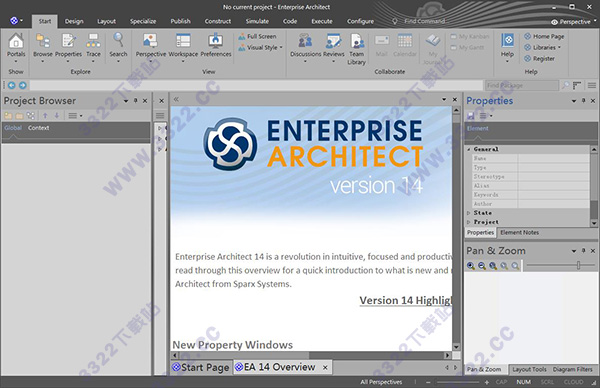Expand the Project group in Properties
This screenshot has width=600, height=388.
pyautogui.click(x=469, y=222)
